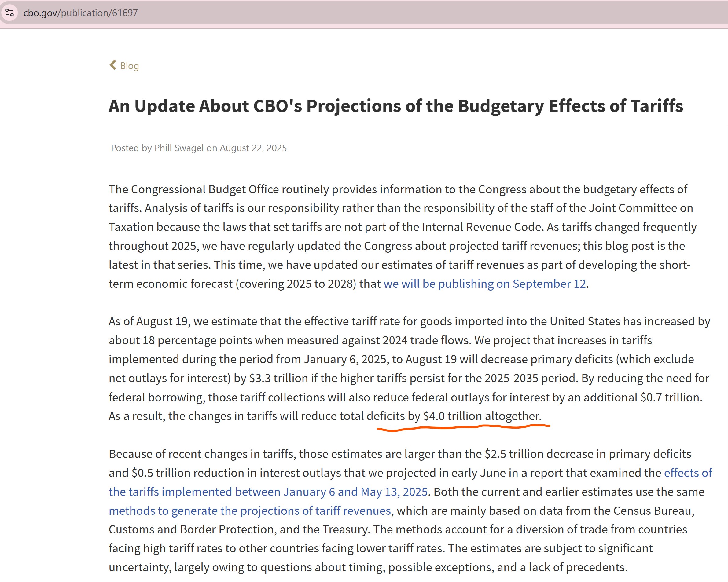Viewport: 728px width, 582px height.
Task: Click the cbo.gov/publication/61697 URL field
Action: tap(80, 13)
